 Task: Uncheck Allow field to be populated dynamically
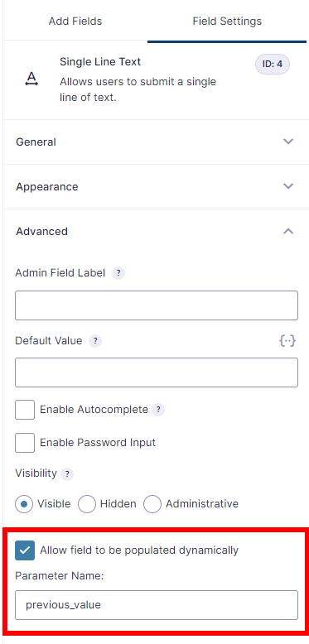25,550
